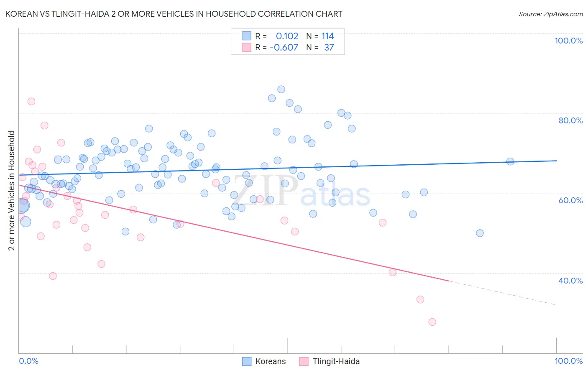The height and width of the screenshot is (373, 588).
Task: Click the 40.0% y-axis label
Action: click(x=570, y=281)
